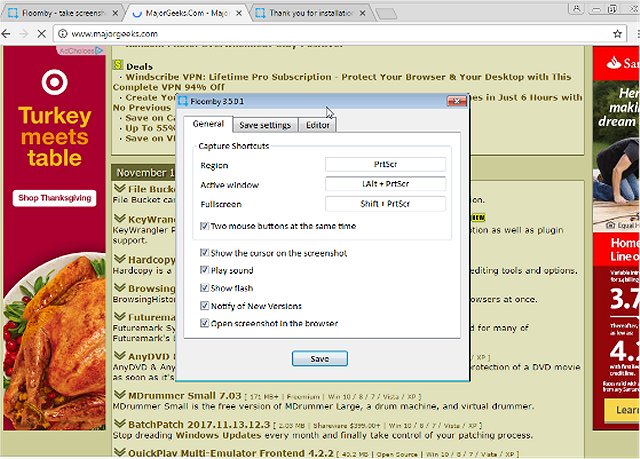The width and height of the screenshot is (640, 459).
Task: View site information icon in address bar
Action: [62, 33]
